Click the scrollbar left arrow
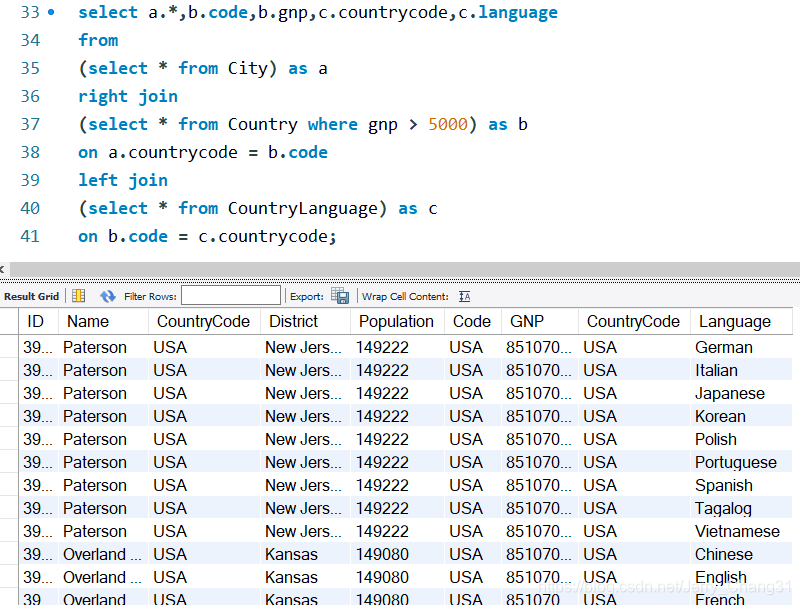This screenshot has width=800, height=605. 3,269
